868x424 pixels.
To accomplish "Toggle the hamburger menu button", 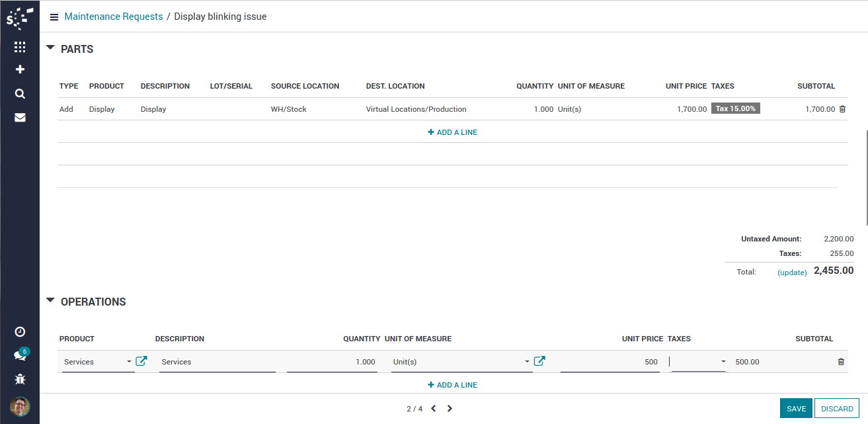I will 54,17.
